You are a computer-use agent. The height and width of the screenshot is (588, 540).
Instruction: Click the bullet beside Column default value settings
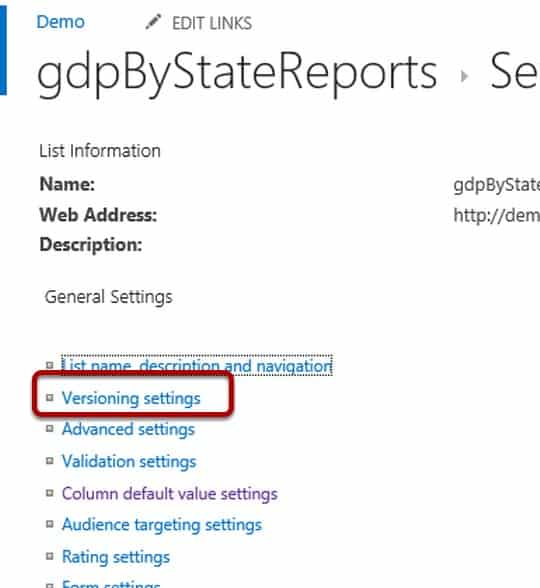pyautogui.click(x=50, y=492)
